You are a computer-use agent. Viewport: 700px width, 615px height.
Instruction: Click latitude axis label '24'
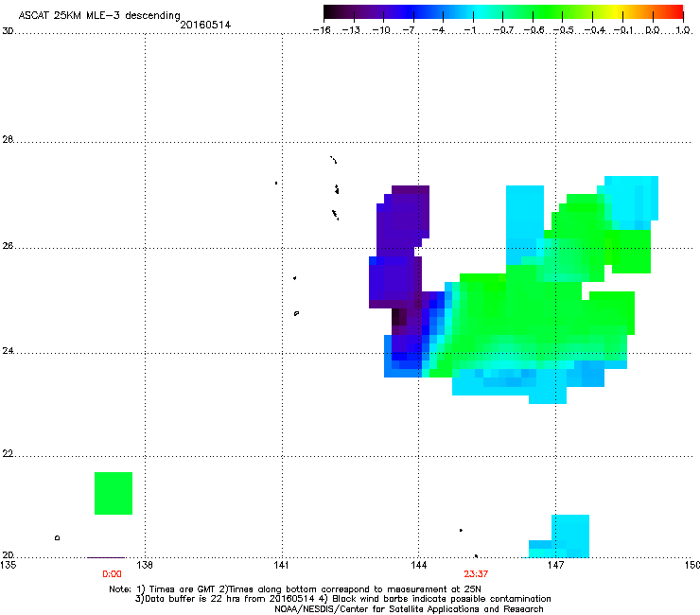coord(8,351)
